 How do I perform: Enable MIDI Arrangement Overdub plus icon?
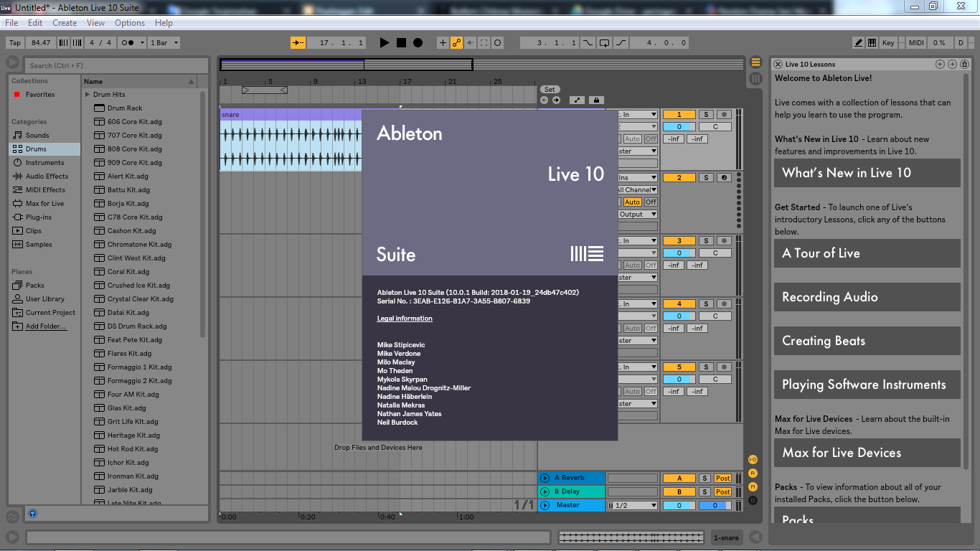(x=443, y=43)
